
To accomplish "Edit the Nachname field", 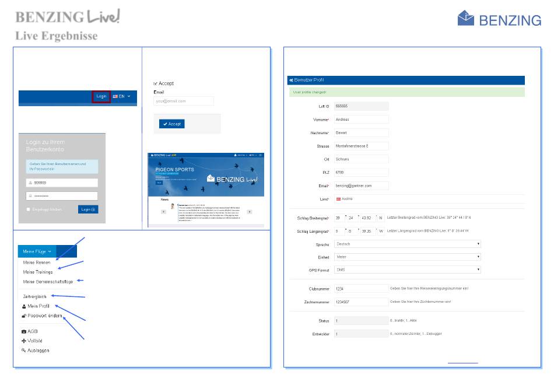I will (x=362, y=133).
